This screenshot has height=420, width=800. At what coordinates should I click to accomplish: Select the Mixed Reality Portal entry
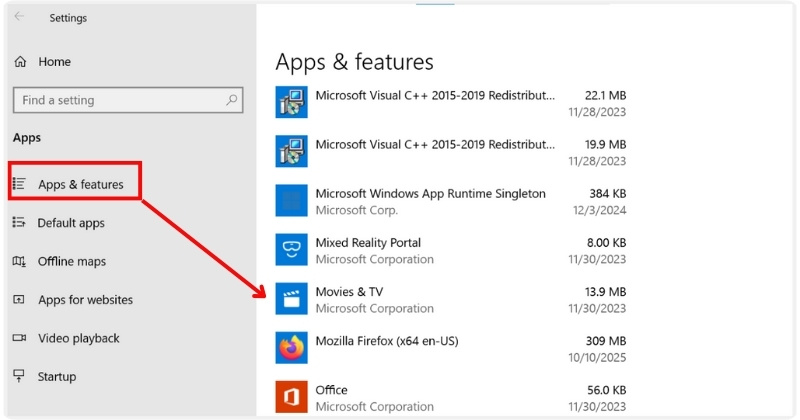click(x=451, y=250)
